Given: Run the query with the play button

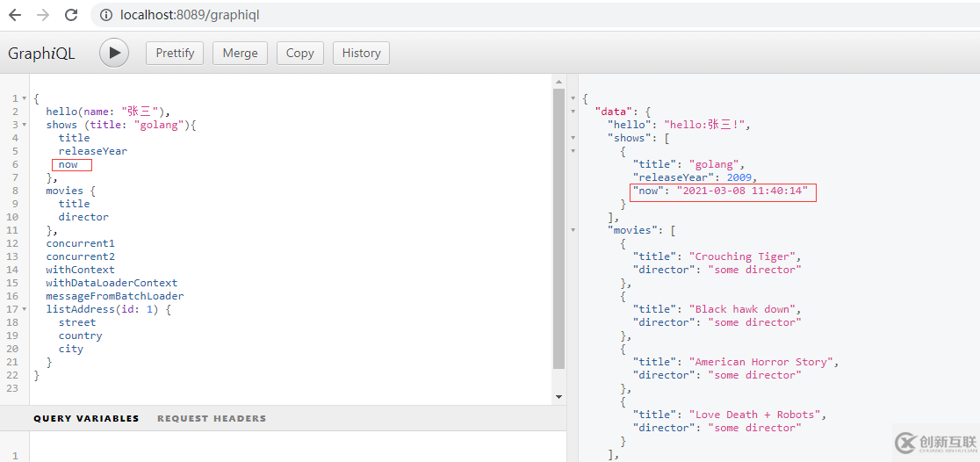Looking at the screenshot, I should click(x=114, y=54).
